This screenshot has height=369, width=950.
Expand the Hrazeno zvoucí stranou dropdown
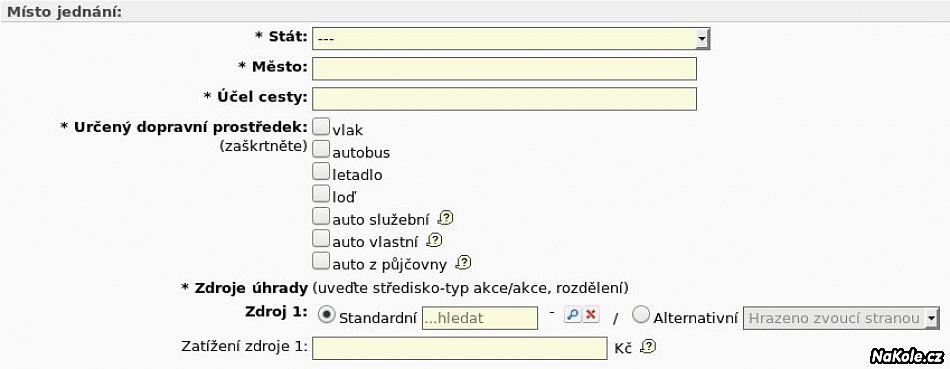(x=842, y=318)
